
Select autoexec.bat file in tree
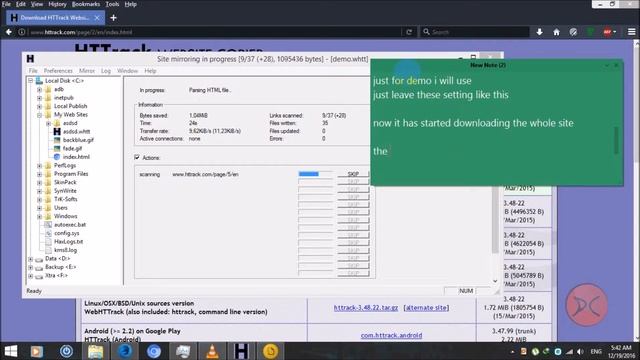pos(70,224)
